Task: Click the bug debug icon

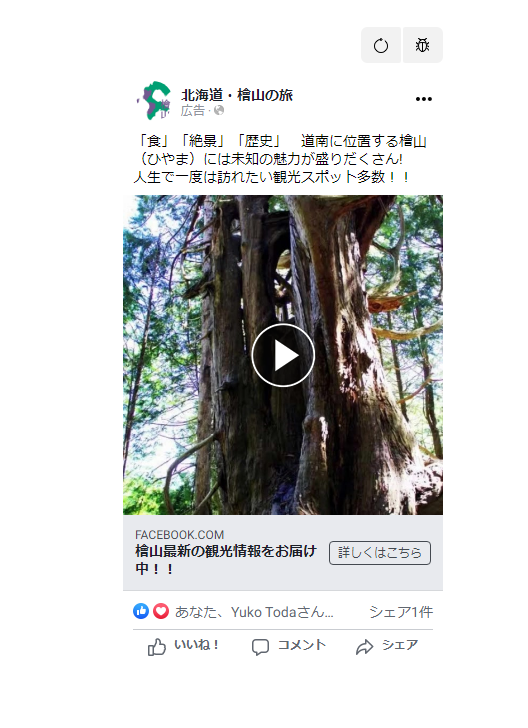Action: [423, 46]
